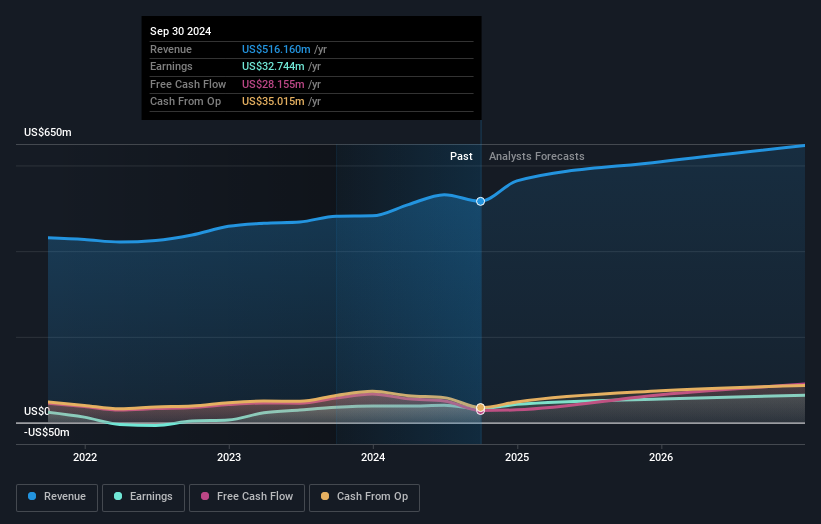Click the pink Free Cash Flow legend dot
Viewport: 821px width, 524px height.
pos(205,496)
